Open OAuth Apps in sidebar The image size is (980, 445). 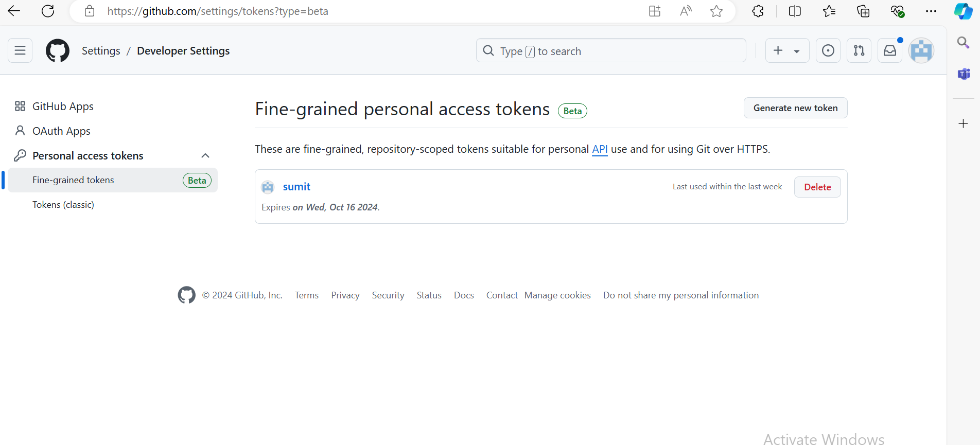click(x=61, y=131)
